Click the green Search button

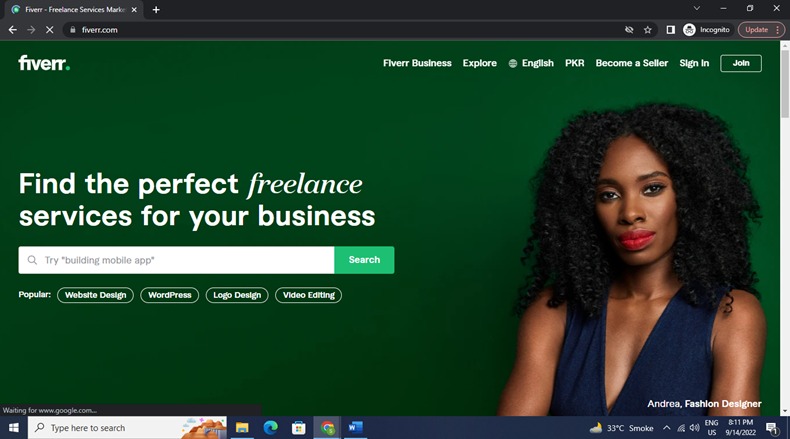click(x=364, y=260)
